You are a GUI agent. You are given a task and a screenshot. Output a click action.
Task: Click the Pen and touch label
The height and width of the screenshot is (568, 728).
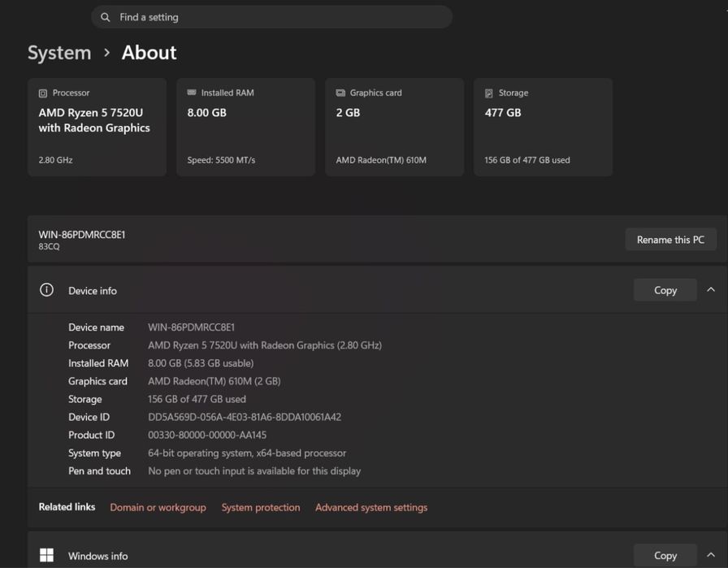(x=99, y=471)
